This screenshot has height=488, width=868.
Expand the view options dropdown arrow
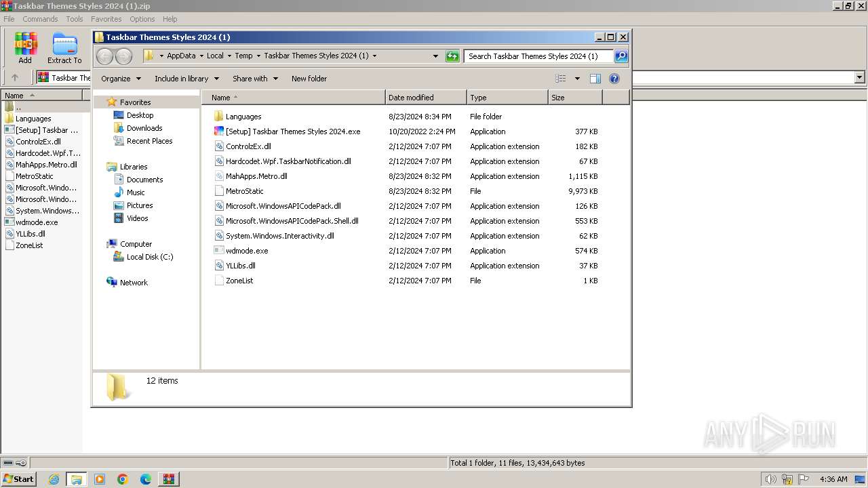click(x=577, y=79)
